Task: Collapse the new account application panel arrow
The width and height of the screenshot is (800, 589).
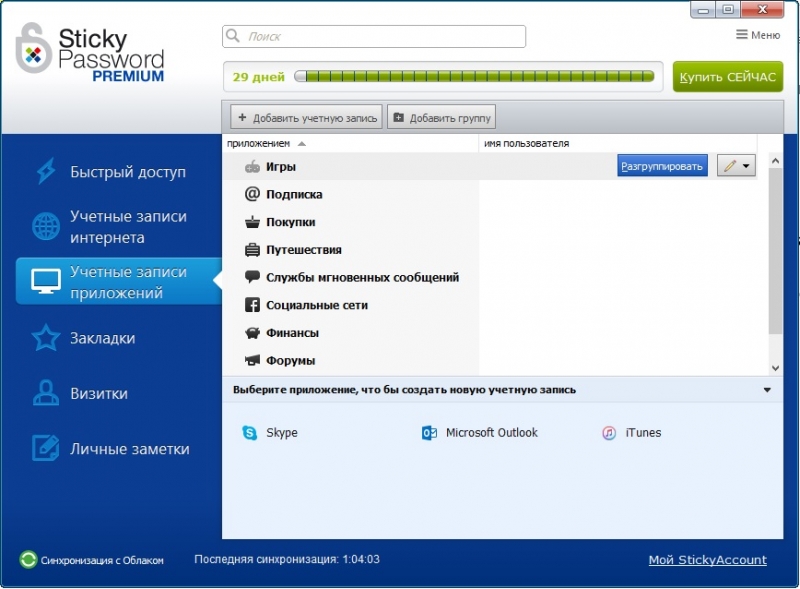Action: click(x=767, y=390)
